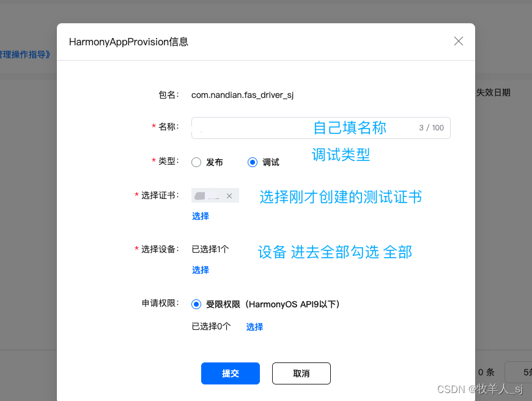Select the 发布 release type radio button
532x401 pixels.
pyautogui.click(x=196, y=162)
